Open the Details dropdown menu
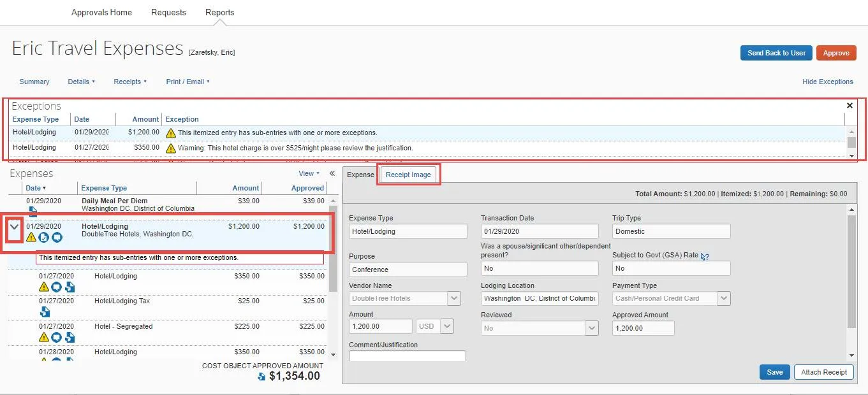The width and height of the screenshot is (868, 395). tap(82, 82)
